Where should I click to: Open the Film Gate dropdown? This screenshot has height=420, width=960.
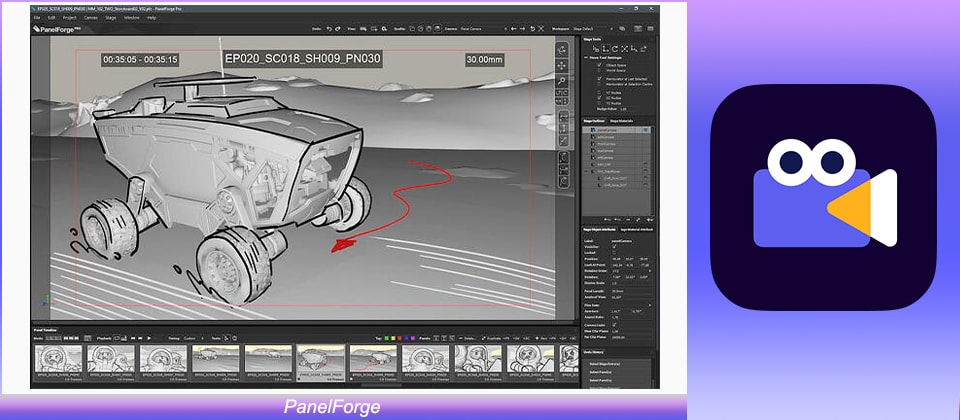click(x=632, y=304)
